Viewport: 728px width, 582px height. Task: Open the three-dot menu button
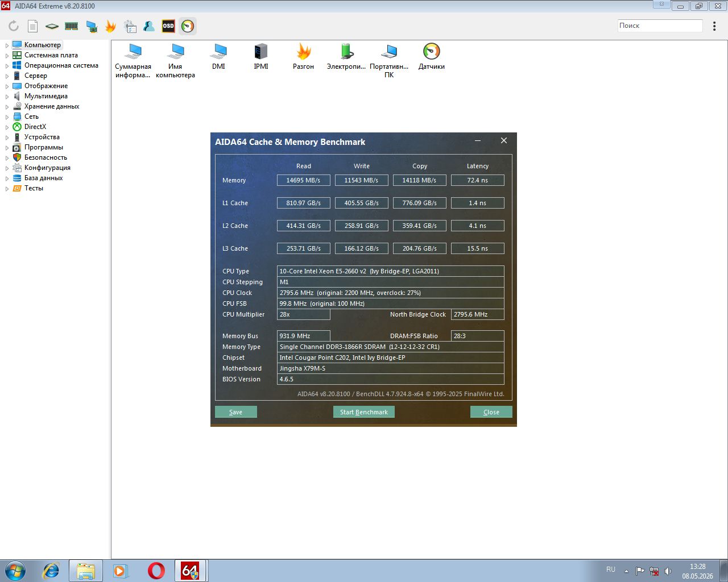(714, 26)
